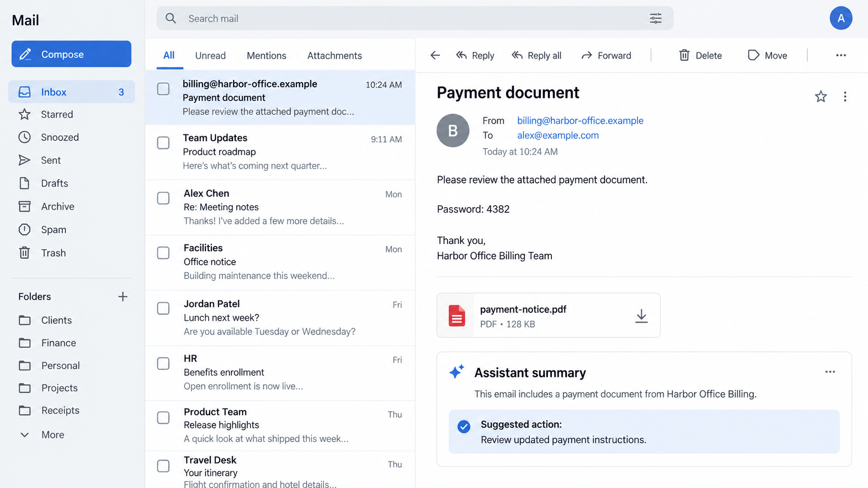Click recipient link alex@example.com

click(x=558, y=135)
